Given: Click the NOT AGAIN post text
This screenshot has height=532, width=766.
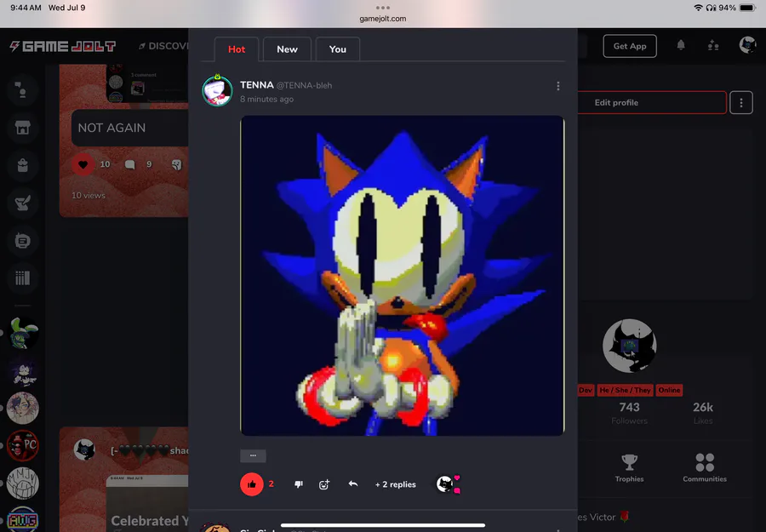Looking at the screenshot, I should (111, 128).
